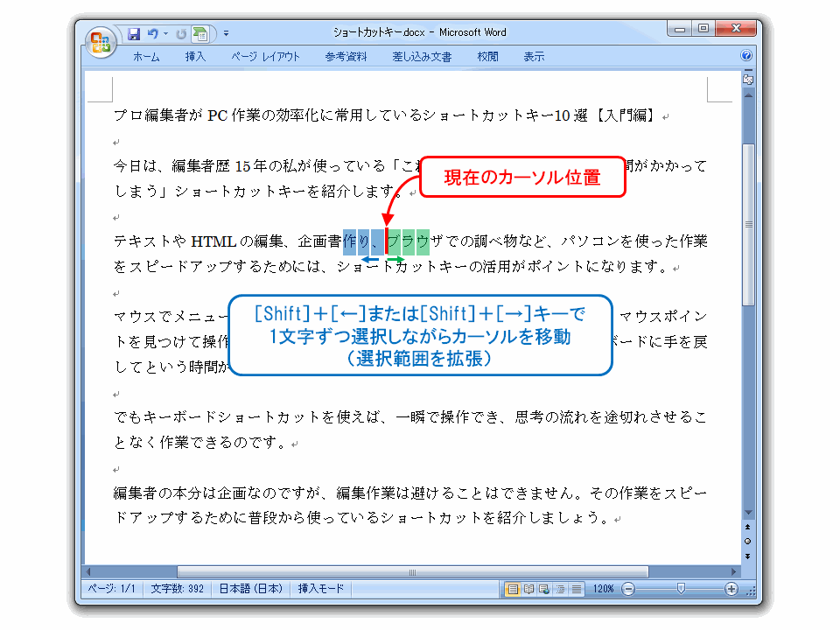Click the horizontal scrollbar right arrow
840x630 pixels.
[x=734, y=571]
